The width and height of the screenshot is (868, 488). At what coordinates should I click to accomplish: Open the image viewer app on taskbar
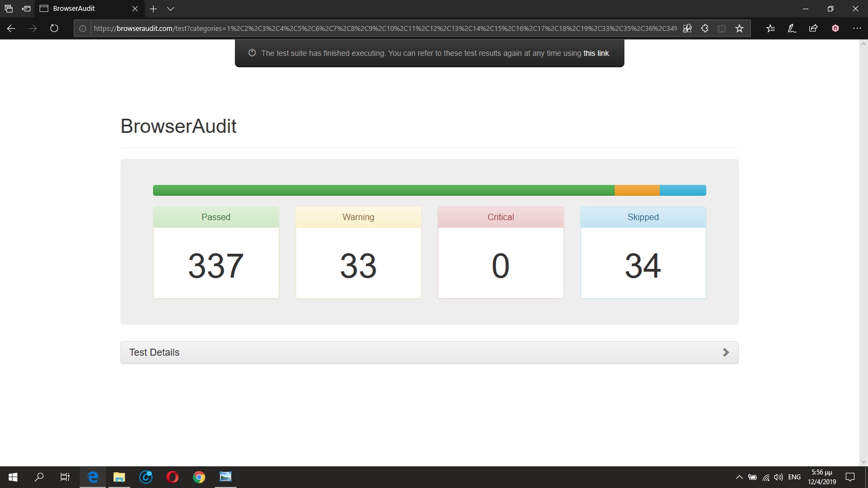(226, 477)
